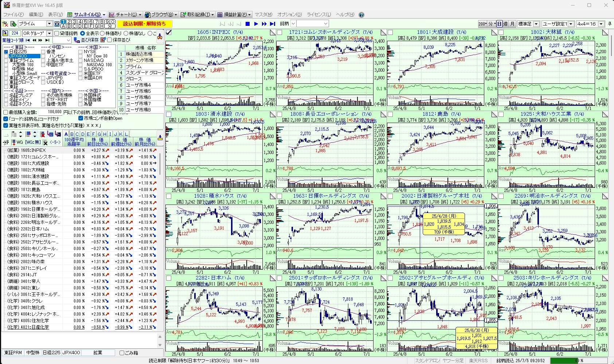This screenshot has height=364, width=614.
Task: Toggle the 貸借銘柄 checkbox
Action: point(57,33)
